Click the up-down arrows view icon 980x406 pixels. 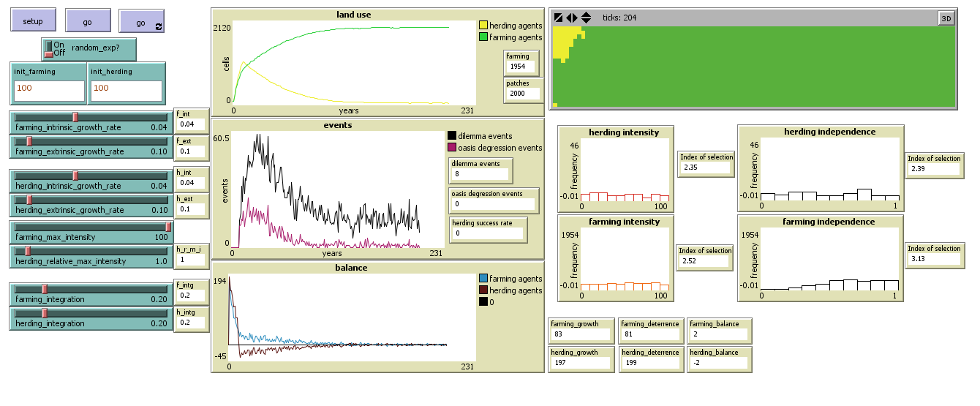(x=586, y=18)
